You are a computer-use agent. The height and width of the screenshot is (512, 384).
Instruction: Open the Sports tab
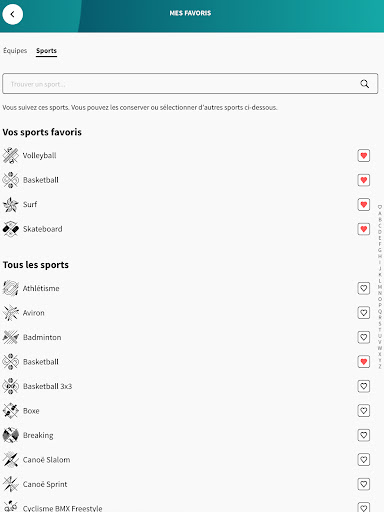(x=46, y=51)
